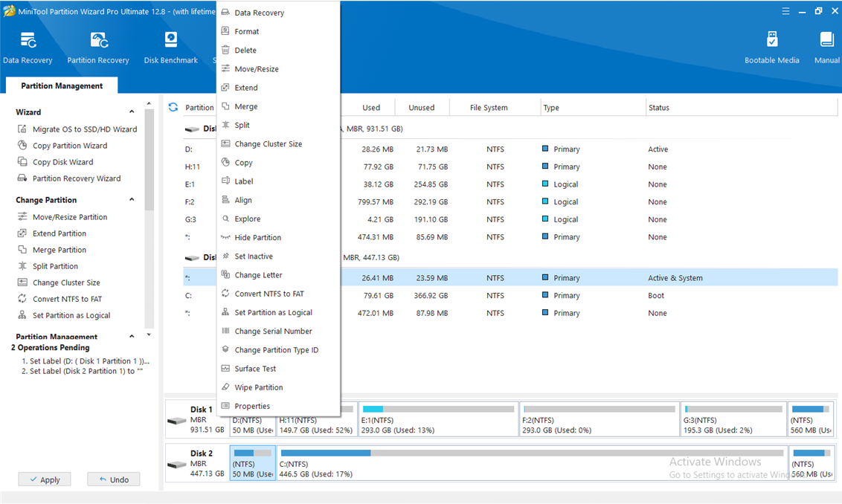This screenshot has width=842, height=504.
Task: Start the Migrate OS to SSD/HD Wizard
Action: click(78, 129)
